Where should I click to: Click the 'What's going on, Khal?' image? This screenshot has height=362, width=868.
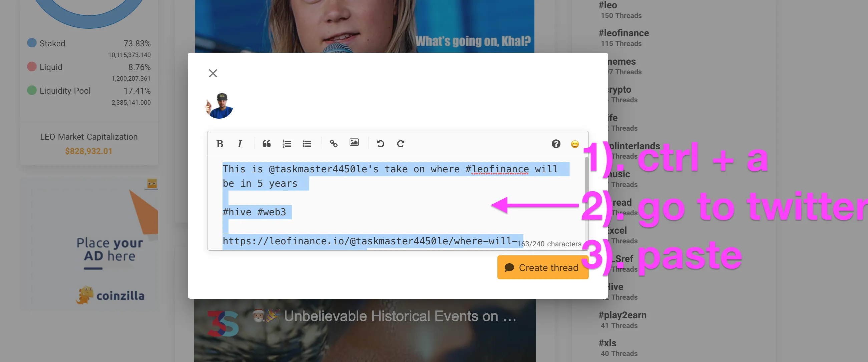365,26
